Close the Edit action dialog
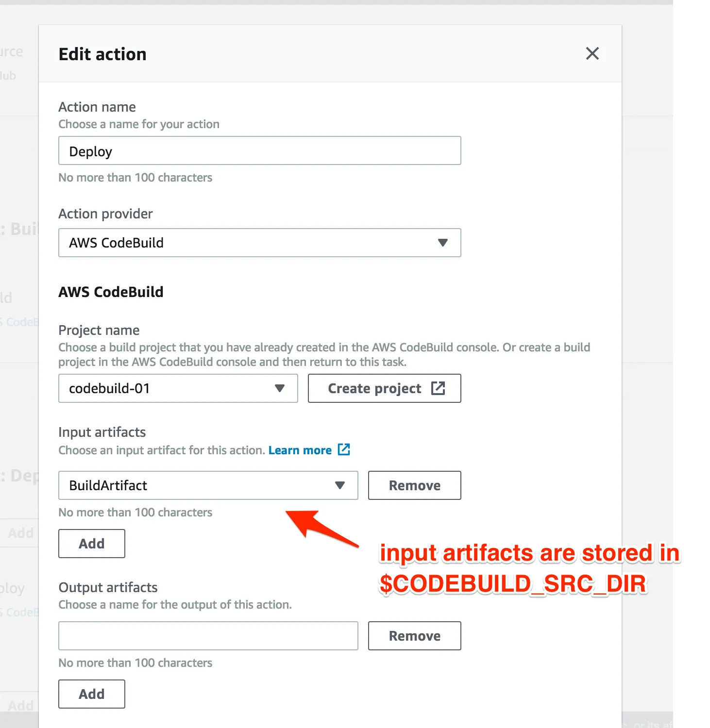The width and height of the screenshot is (710, 728). pos(592,53)
